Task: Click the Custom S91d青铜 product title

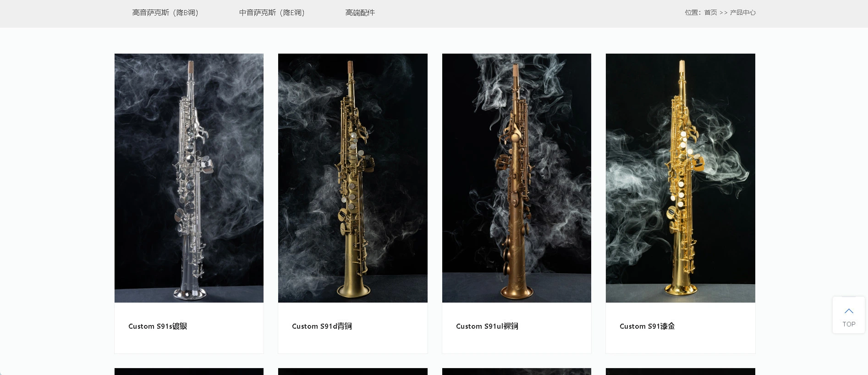Action: coord(322,326)
